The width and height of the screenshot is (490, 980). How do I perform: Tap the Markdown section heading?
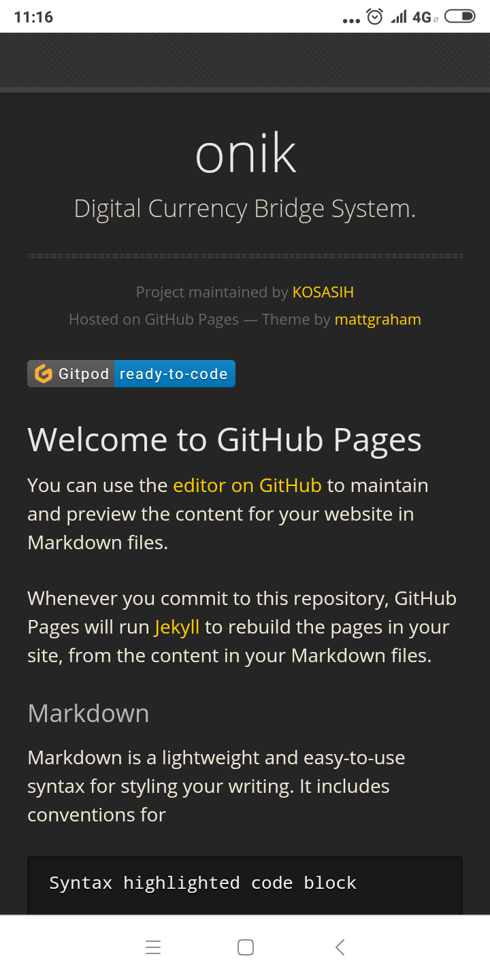click(88, 713)
